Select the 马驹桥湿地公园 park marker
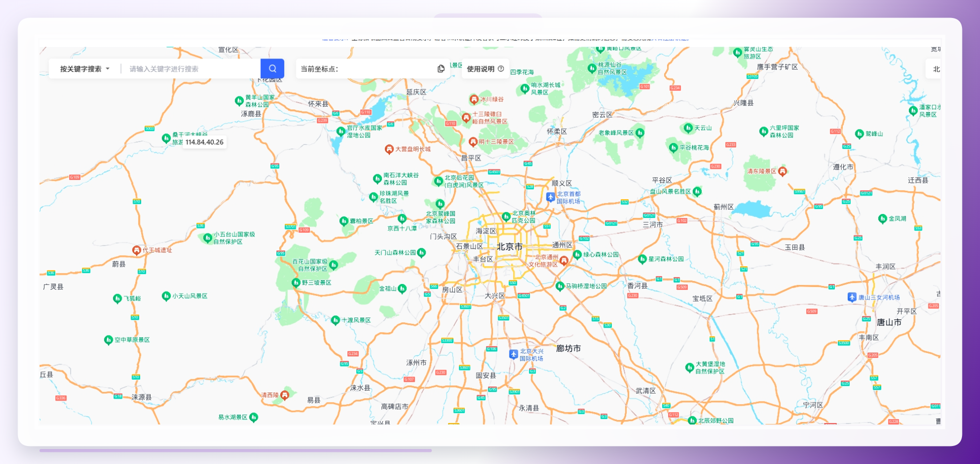980x464 pixels. tap(560, 286)
